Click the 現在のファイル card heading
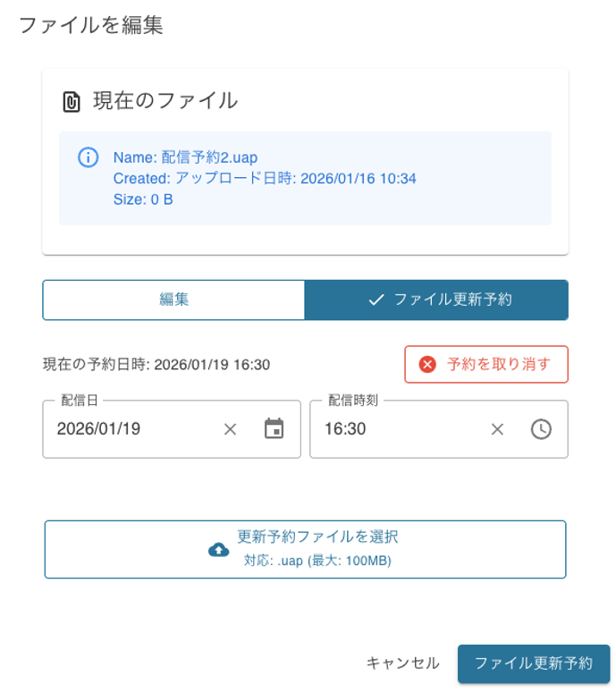616x693 pixels. pyautogui.click(x=165, y=101)
